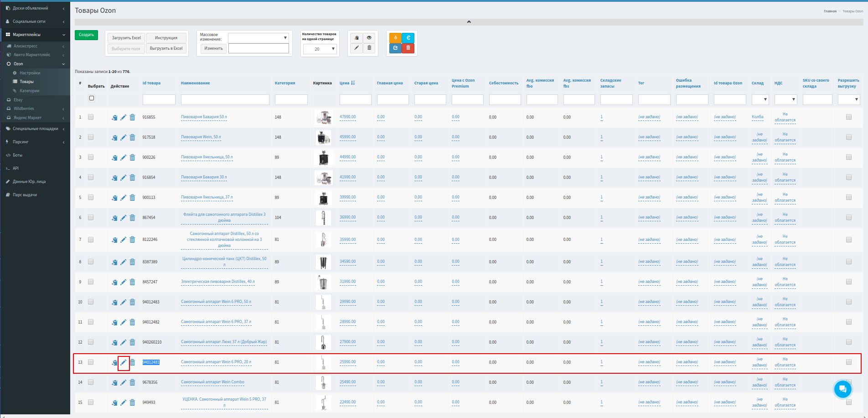
Task: Open Wildberries in the sidebar
Action: [24, 109]
